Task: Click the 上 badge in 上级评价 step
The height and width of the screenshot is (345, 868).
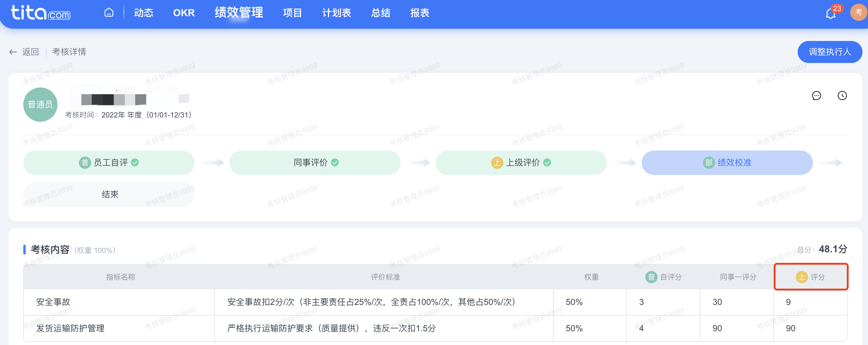Action: 497,163
